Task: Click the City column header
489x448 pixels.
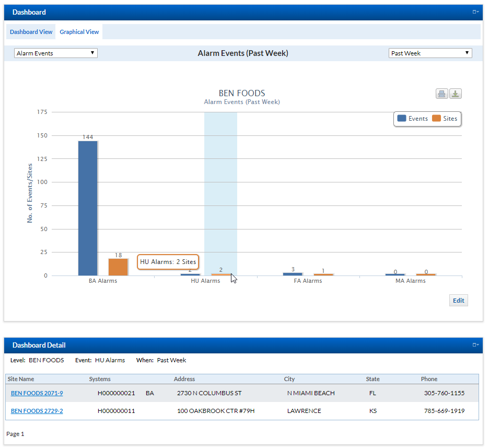Action: (x=289, y=379)
